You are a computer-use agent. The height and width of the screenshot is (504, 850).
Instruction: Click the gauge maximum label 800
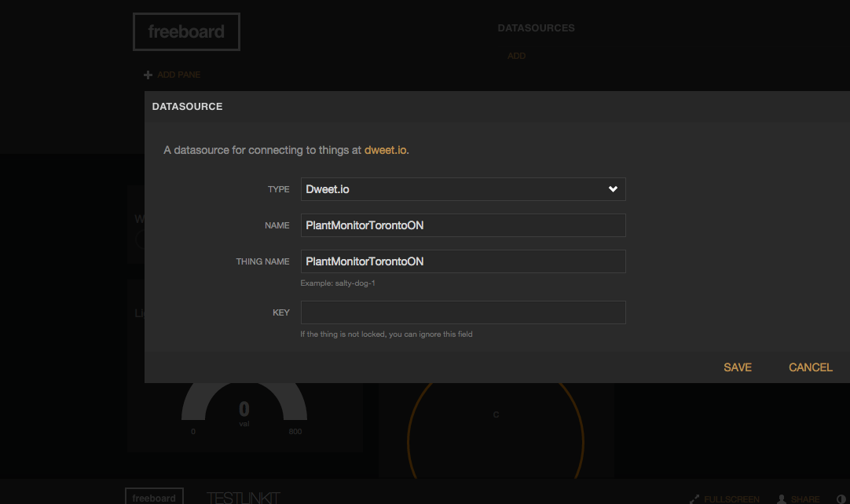click(x=295, y=431)
